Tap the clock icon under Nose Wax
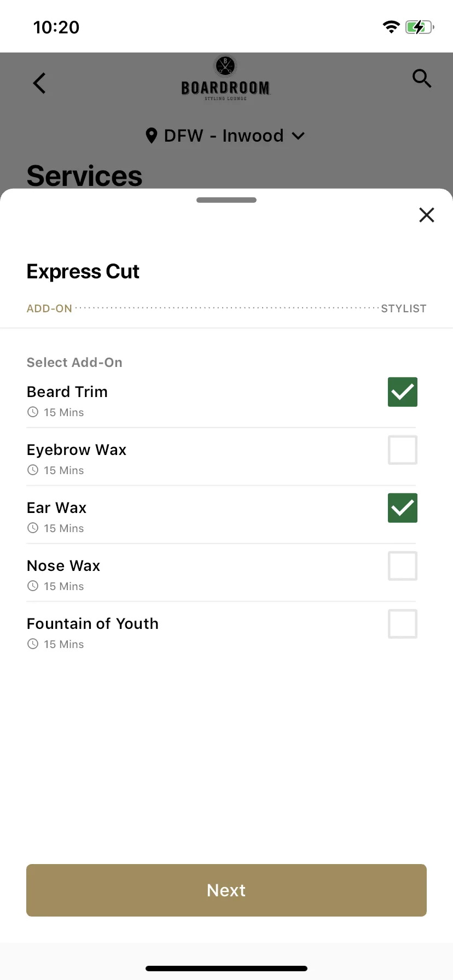 pos(33,586)
